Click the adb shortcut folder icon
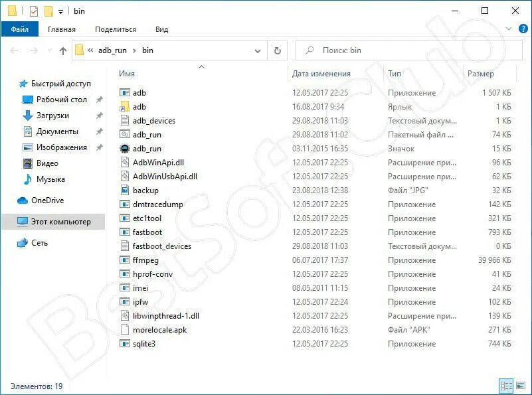Viewport: 532px width, 395px height. click(125, 106)
